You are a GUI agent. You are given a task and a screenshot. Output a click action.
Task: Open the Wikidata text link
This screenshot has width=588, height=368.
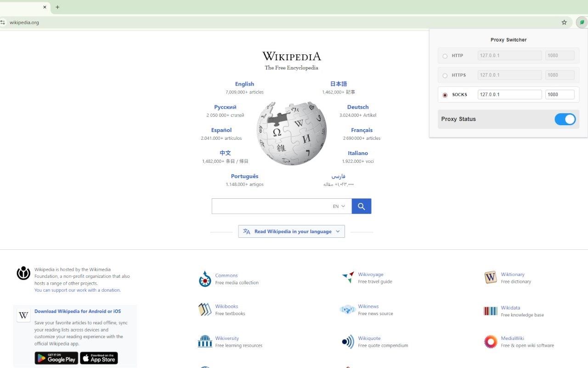coord(510,308)
